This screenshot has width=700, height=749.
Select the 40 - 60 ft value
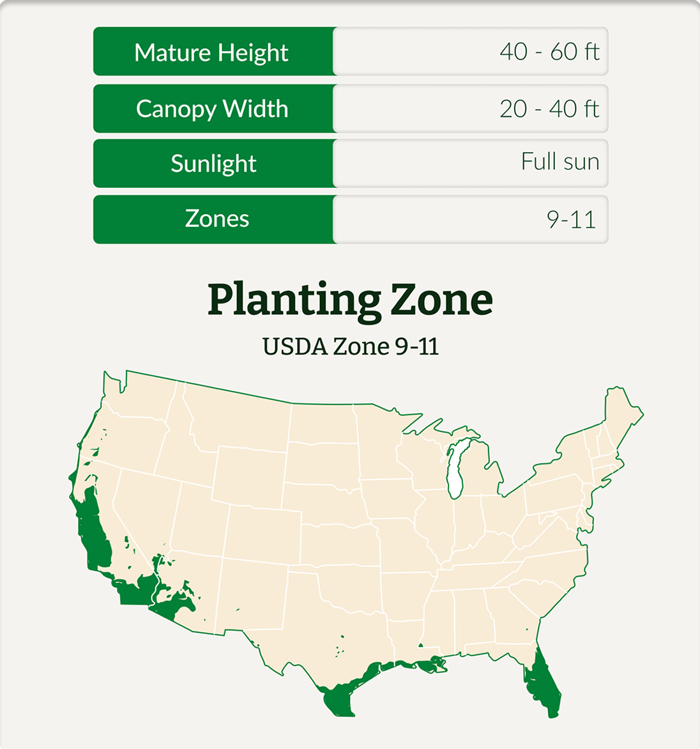pos(550,51)
